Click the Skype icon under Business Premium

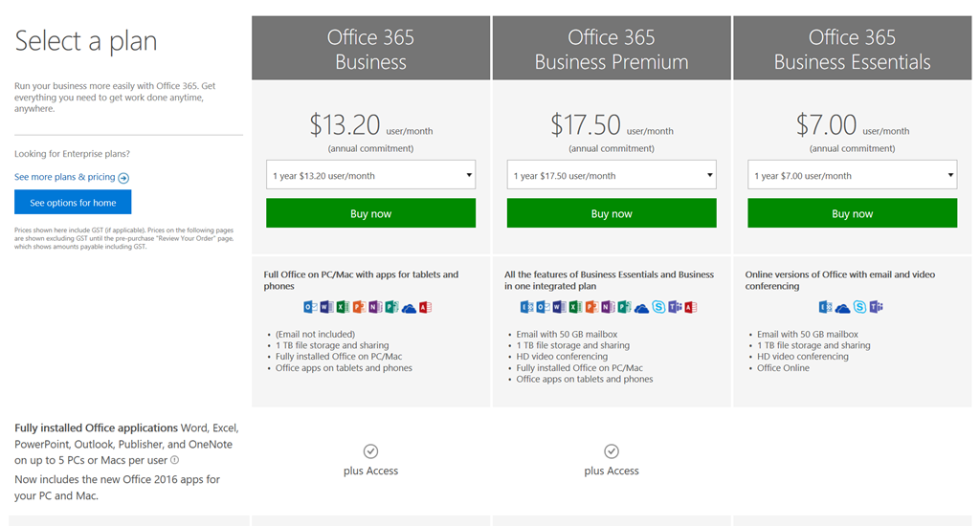click(657, 307)
